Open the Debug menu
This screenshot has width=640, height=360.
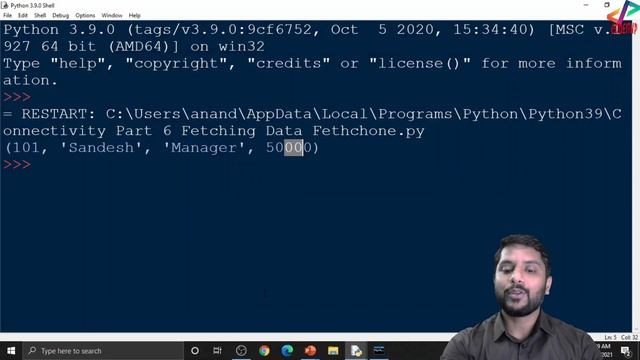60,16
